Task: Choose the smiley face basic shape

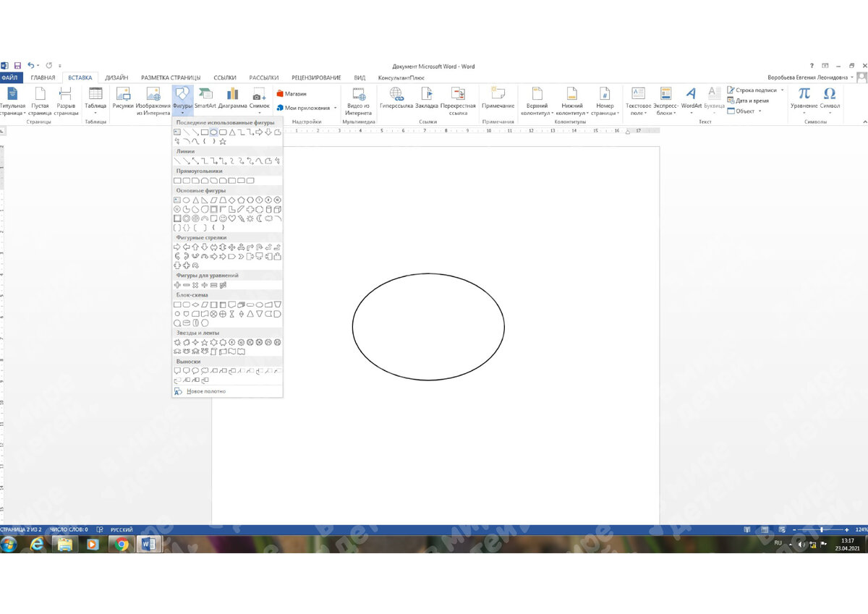Action: [223, 218]
